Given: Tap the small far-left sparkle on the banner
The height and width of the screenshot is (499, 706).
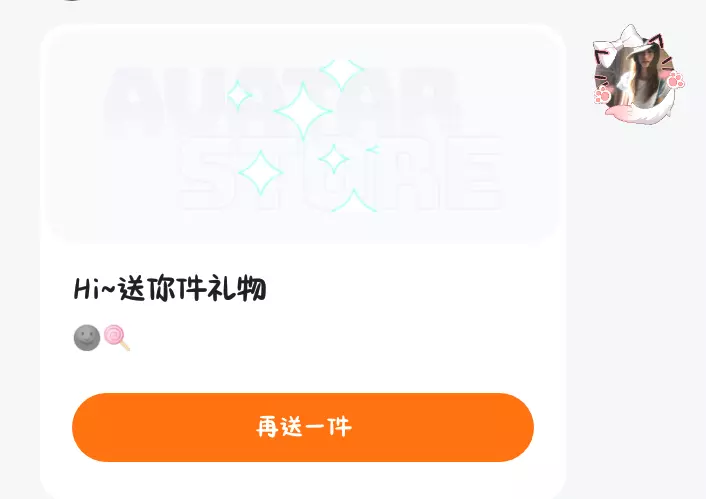Looking at the screenshot, I should 239,95.
